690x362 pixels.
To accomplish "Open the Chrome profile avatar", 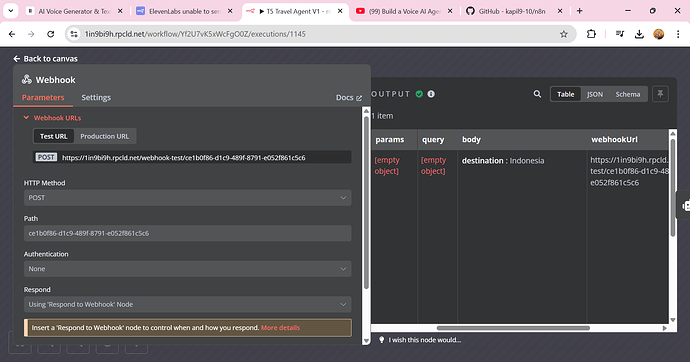I will click(659, 34).
